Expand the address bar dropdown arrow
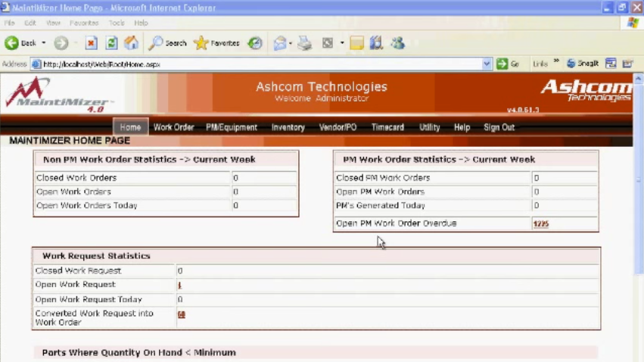Viewport: 644px width, 362px height. point(487,64)
